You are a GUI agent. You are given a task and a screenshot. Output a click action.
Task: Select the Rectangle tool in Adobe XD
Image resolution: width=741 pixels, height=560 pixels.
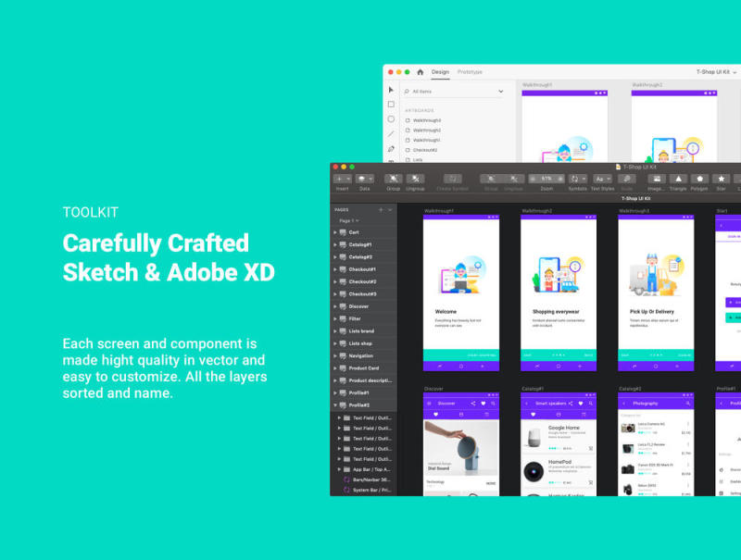click(x=391, y=105)
